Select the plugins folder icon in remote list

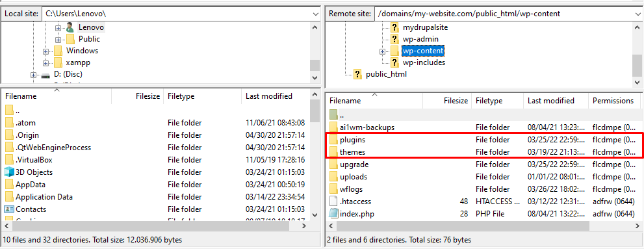pos(334,140)
